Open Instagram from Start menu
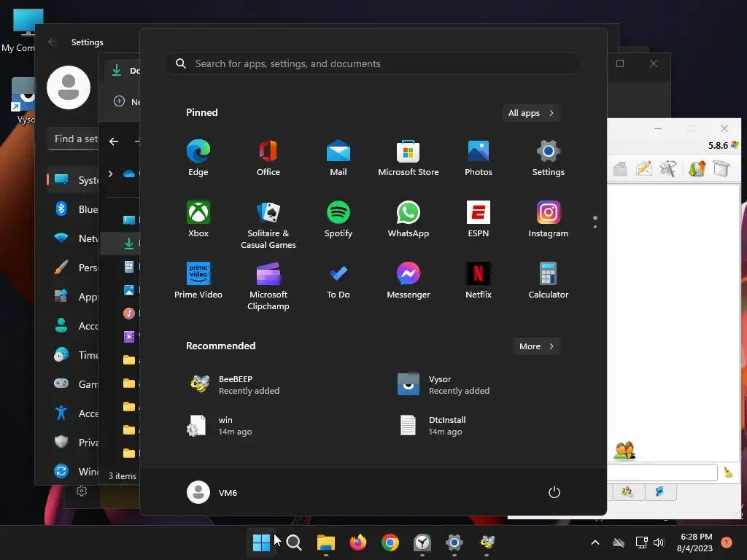 (549, 219)
